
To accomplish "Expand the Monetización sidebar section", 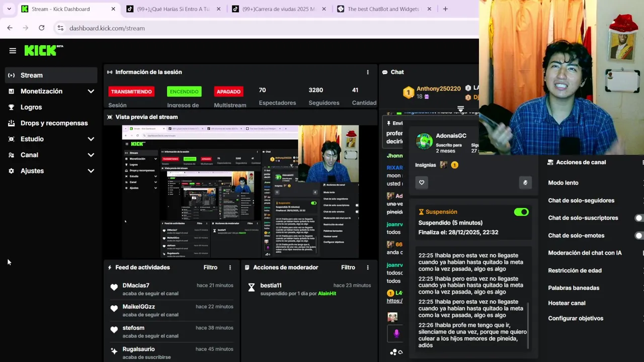I will 91,92.
